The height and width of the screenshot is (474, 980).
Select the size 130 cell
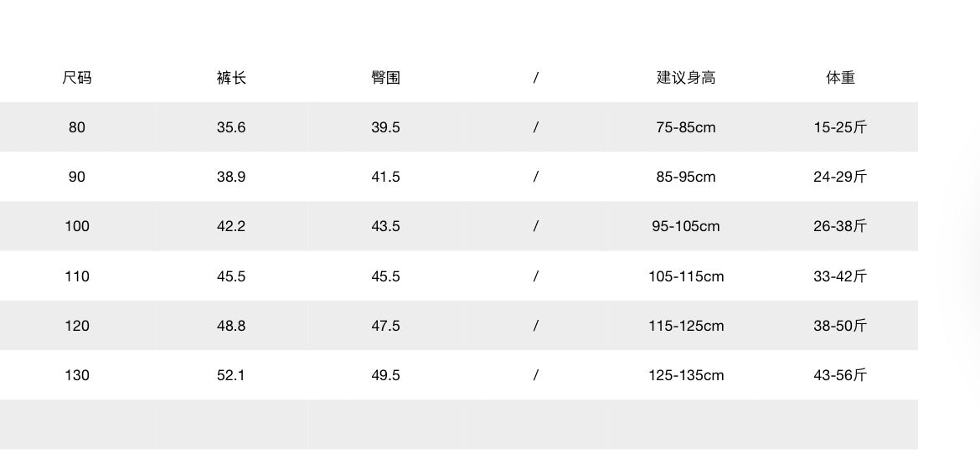click(x=77, y=375)
